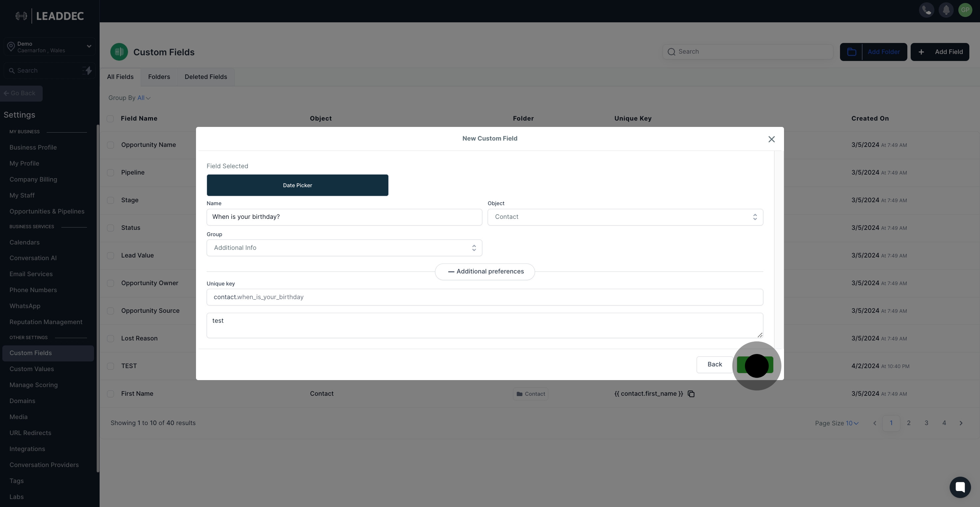The width and height of the screenshot is (980, 507).
Task: Open the Object dropdown set to Contact
Action: (625, 217)
